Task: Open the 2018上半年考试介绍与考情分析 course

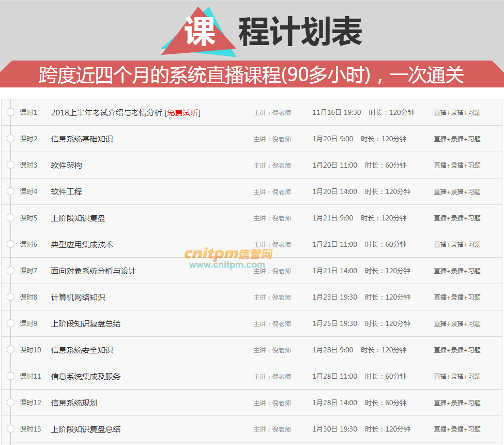Action: [106, 112]
